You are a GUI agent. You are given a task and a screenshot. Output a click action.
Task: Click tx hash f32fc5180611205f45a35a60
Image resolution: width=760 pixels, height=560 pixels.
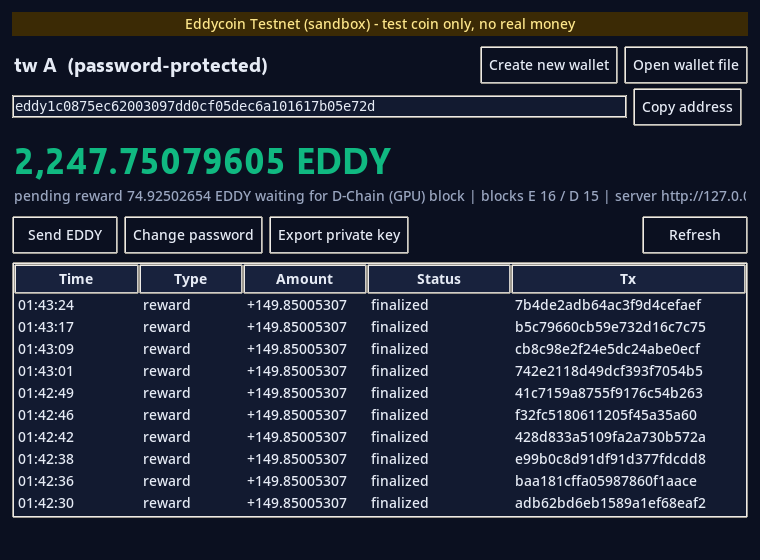(606, 415)
